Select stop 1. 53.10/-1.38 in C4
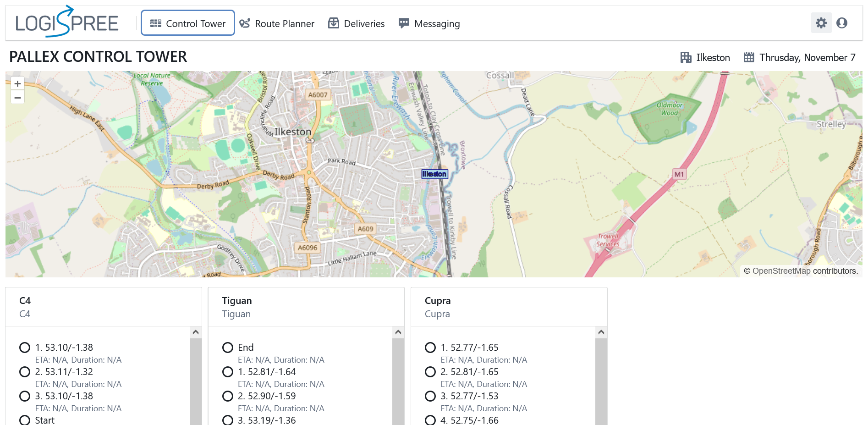This screenshot has height=425, width=868. tap(25, 348)
